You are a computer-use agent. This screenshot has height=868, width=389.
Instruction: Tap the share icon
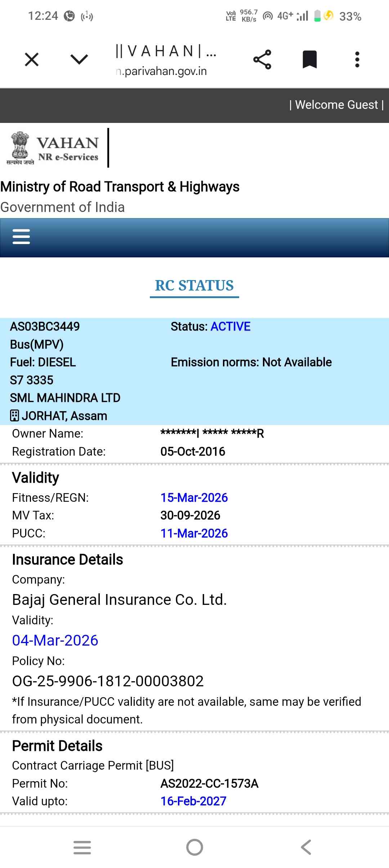click(262, 59)
